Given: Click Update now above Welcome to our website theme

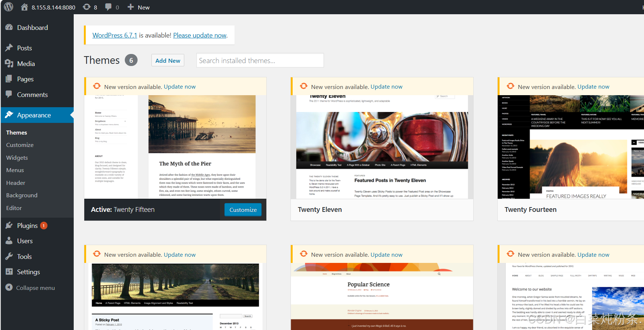Looking at the screenshot, I should pos(593,255).
